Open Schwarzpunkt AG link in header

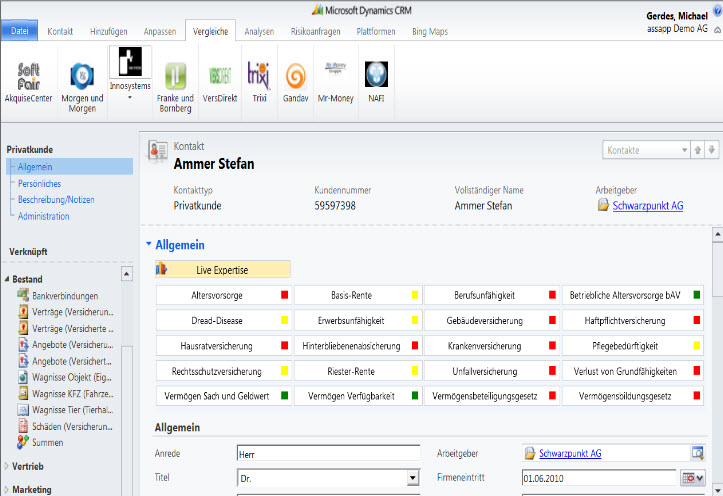pyautogui.click(x=648, y=206)
